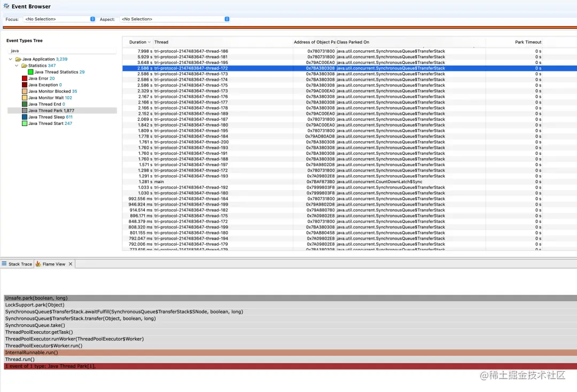Click the event types filter field
This screenshot has height=392, width=577.
[62, 51]
